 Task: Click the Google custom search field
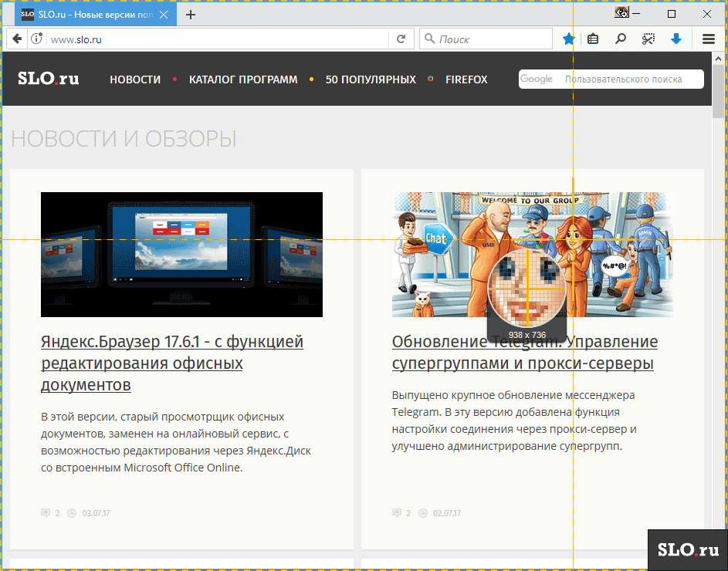coord(611,79)
